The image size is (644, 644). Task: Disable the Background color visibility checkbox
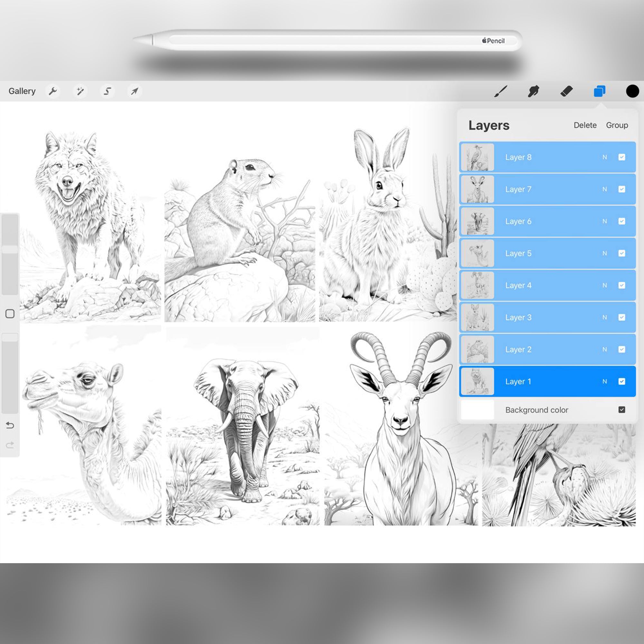pos(622,410)
